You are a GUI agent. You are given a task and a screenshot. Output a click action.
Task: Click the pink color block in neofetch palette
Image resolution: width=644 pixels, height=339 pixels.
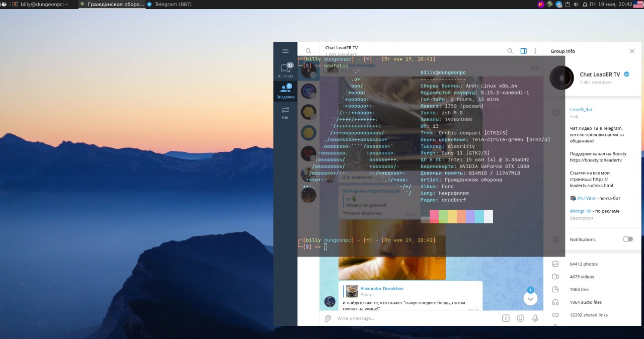tap(434, 216)
